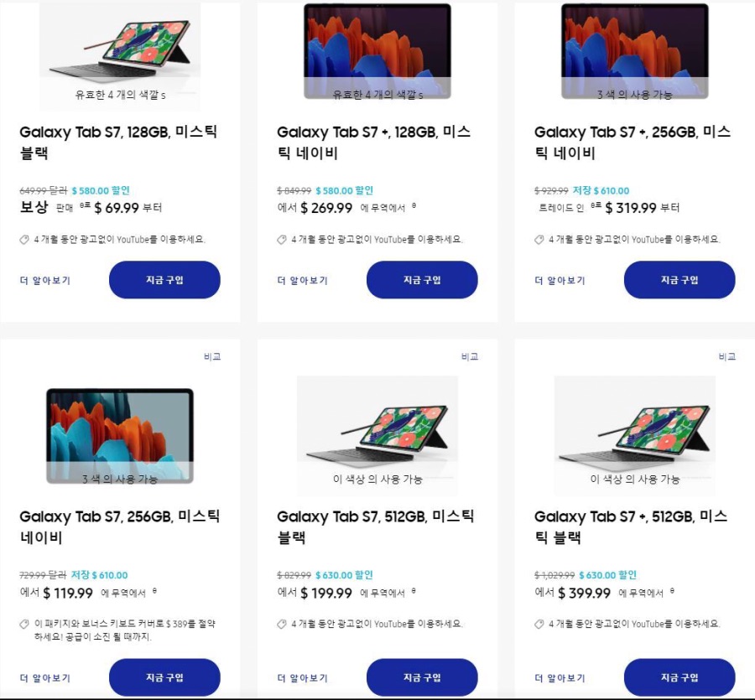Click 지금 구입 for Galaxy Tab S7+ 512GB 미스틱 블랙
The height and width of the screenshot is (700, 755).
tap(679, 677)
